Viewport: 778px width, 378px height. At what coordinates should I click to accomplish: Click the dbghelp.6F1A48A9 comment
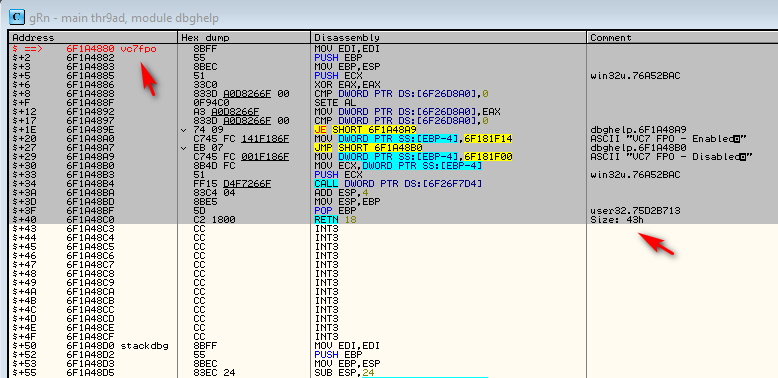(638, 130)
